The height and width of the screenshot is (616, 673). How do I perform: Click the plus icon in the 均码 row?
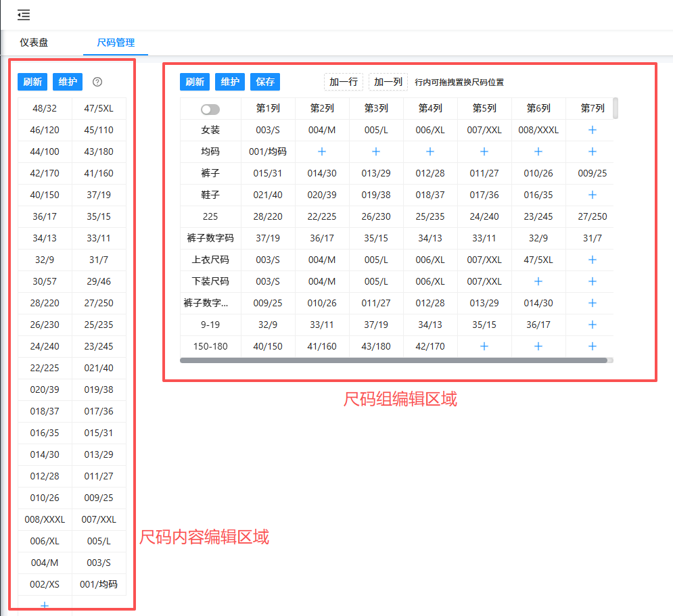click(321, 151)
